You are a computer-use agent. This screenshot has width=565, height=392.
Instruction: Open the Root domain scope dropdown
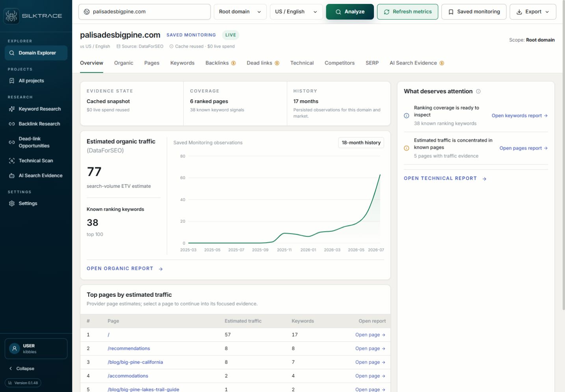click(x=240, y=12)
